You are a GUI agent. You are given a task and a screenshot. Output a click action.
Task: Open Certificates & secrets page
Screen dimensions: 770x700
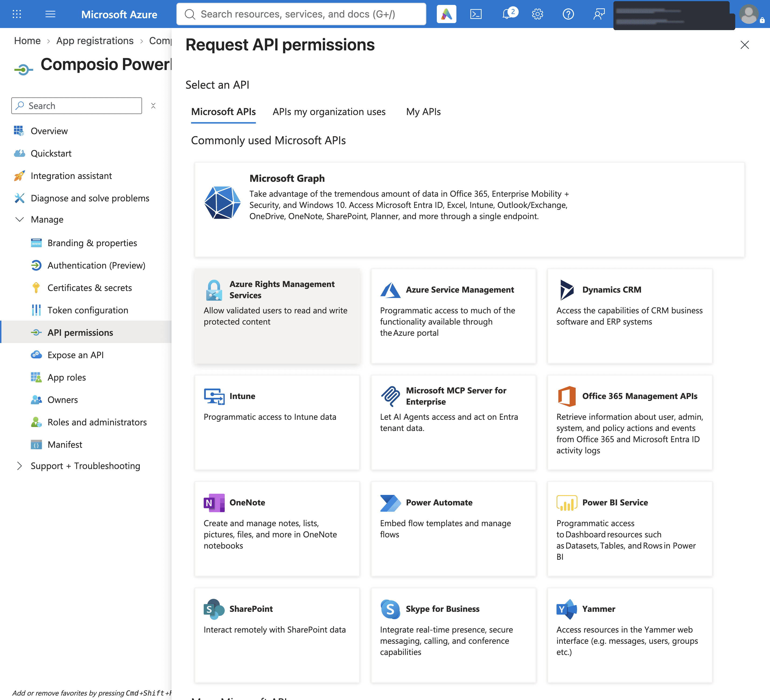point(89,288)
